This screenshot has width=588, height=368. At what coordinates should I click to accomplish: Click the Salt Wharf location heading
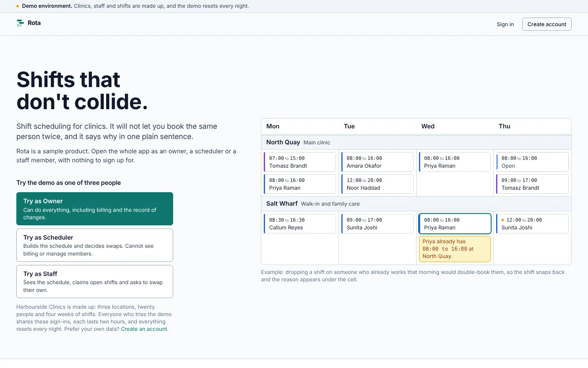pyautogui.click(x=282, y=204)
